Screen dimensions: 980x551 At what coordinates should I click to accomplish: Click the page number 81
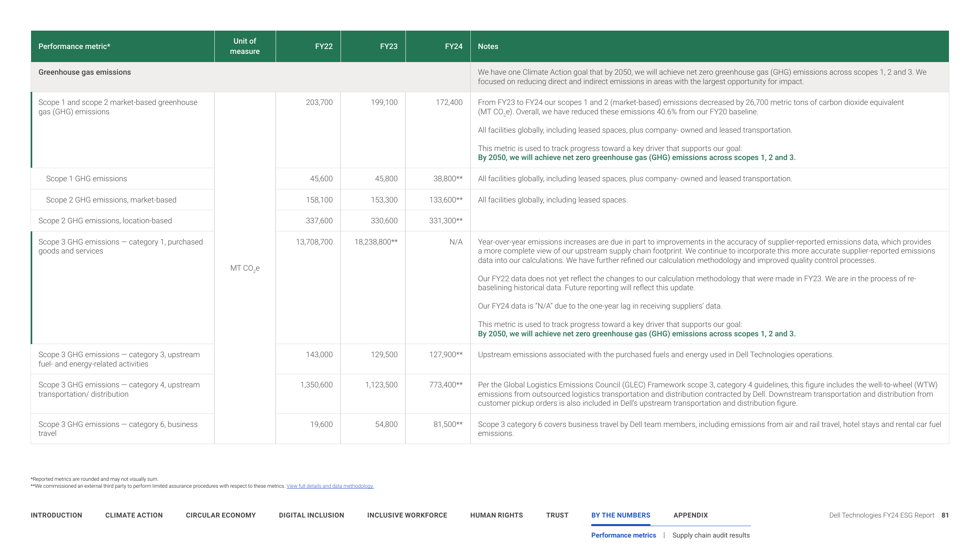click(x=945, y=515)
